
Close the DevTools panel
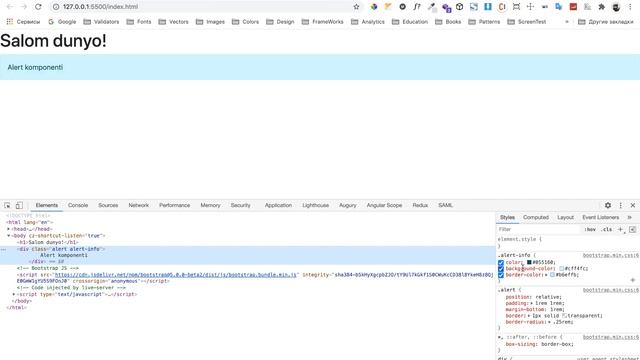[x=633, y=205]
